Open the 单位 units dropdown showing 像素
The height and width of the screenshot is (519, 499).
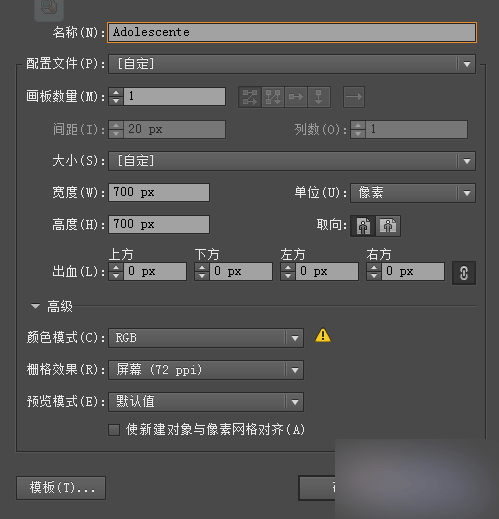pos(413,193)
